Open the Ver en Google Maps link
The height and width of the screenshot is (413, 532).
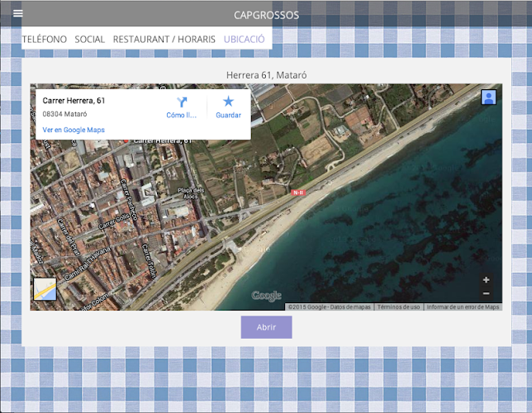pyautogui.click(x=74, y=130)
